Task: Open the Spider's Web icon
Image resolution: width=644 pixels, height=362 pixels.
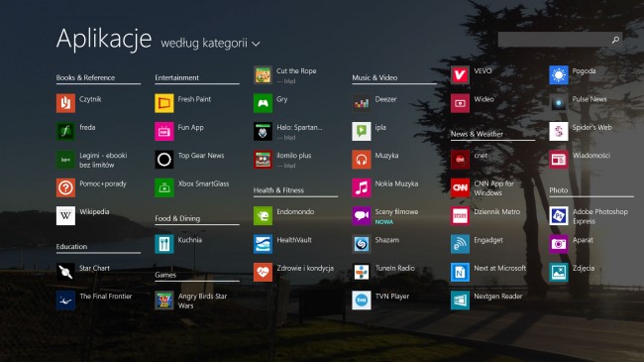Action: pyautogui.click(x=559, y=131)
